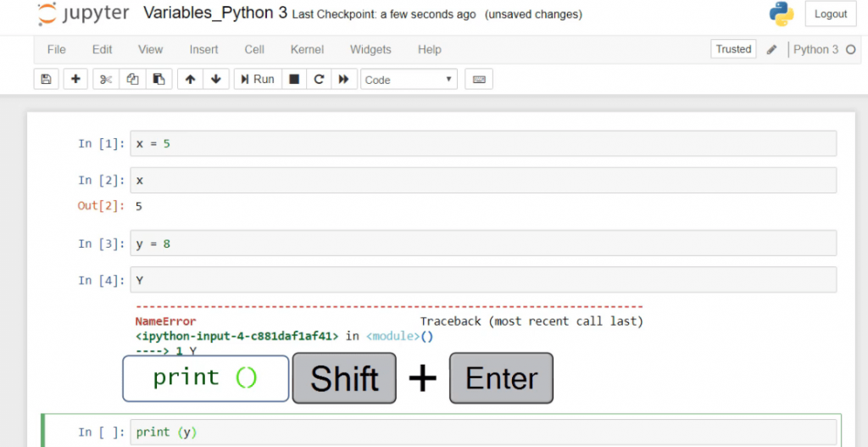Restart kernel and rerun all fast-forward icon
The height and width of the screenshot is (447, 868).
[343, 79]
